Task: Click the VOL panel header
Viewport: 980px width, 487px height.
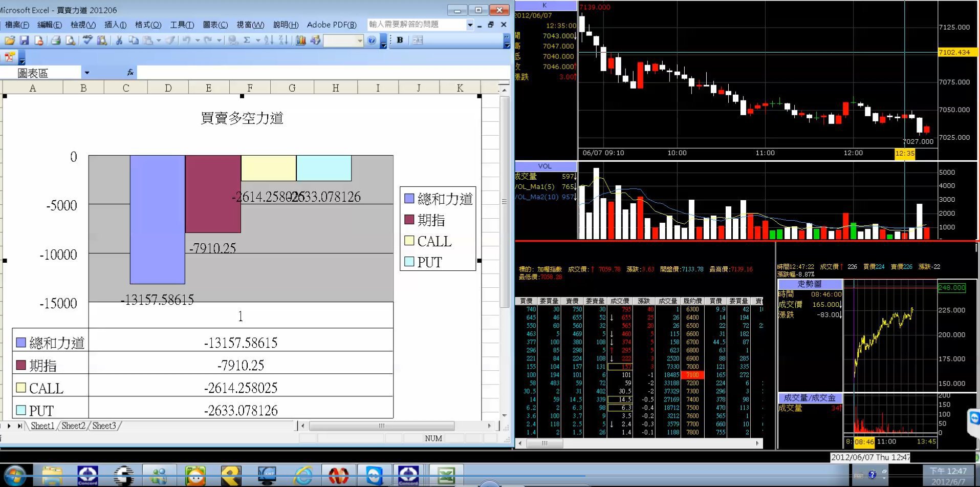Action: pyautogui.click(x=546, y=166)
